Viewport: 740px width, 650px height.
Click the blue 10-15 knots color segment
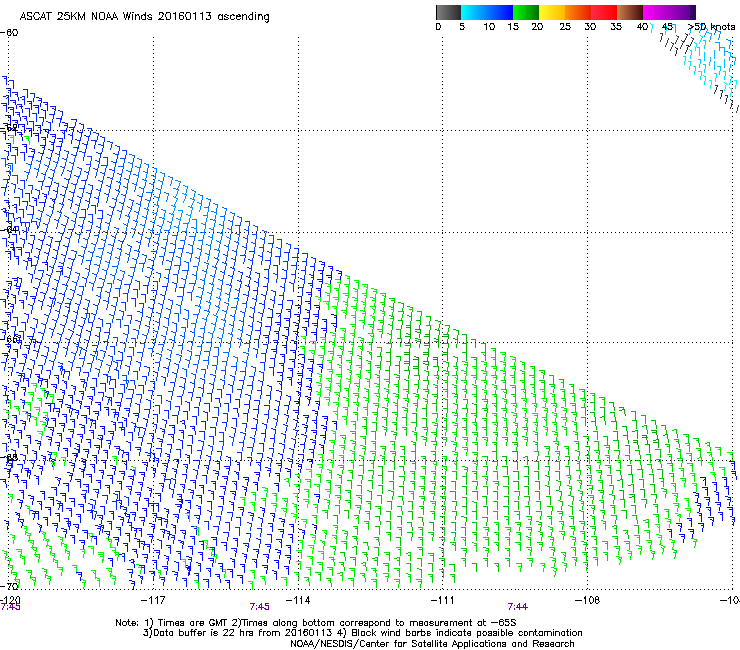(500, 12)
